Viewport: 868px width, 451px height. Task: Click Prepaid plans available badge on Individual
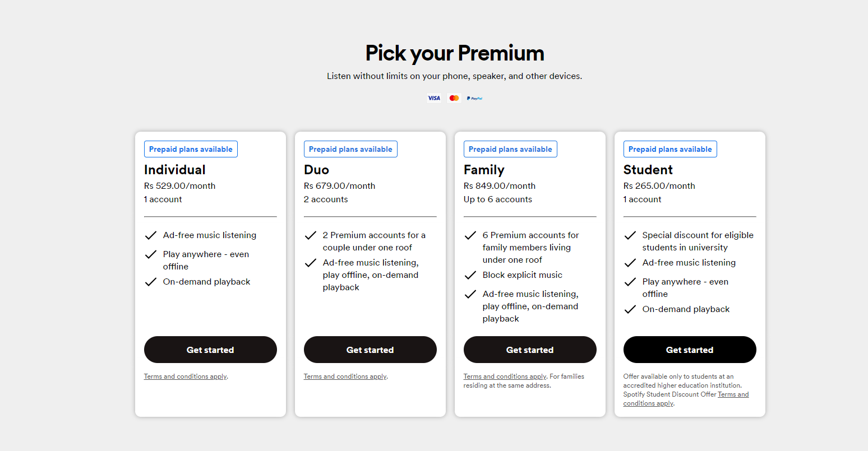pos(191,149)
